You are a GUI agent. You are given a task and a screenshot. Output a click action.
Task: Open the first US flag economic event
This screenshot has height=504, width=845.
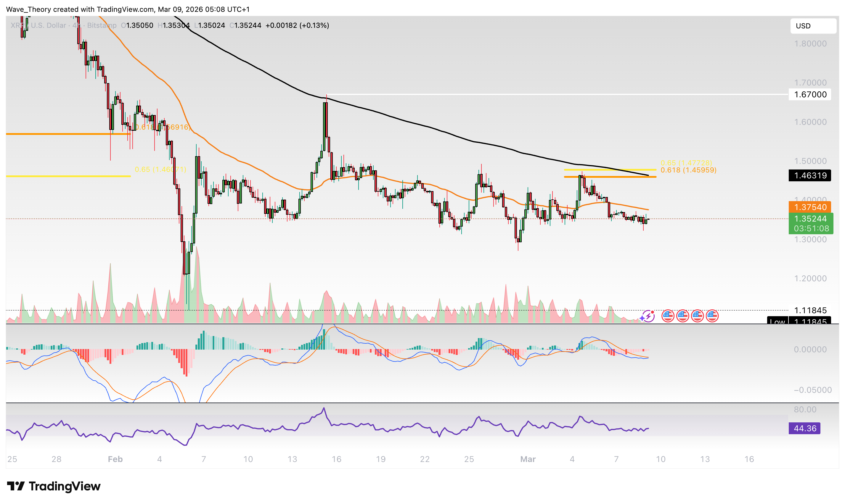pos(668,316)
